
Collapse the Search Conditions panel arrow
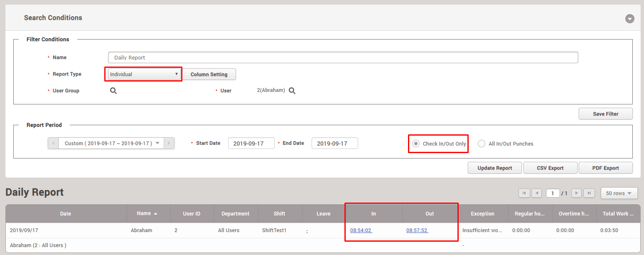click(x=630, y=19)
